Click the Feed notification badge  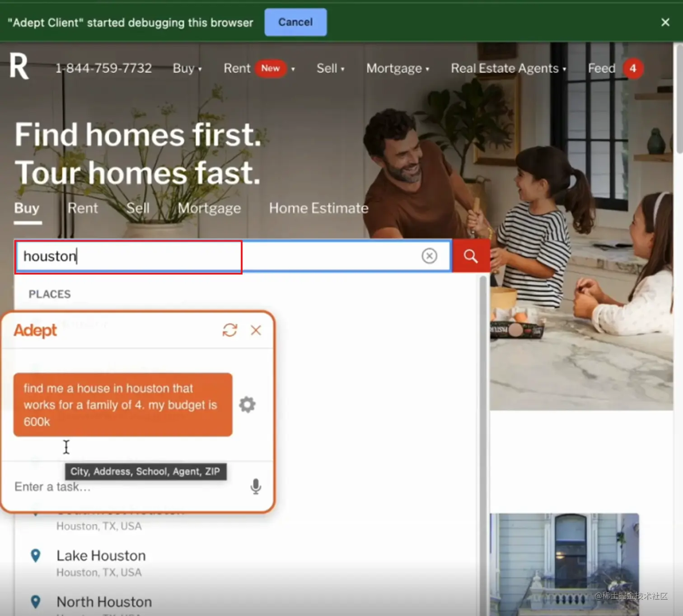(x=633, y=68)
